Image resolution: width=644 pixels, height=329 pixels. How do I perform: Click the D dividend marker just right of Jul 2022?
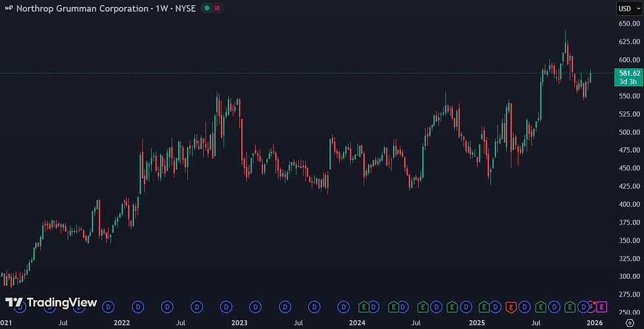tap(196, 307)
